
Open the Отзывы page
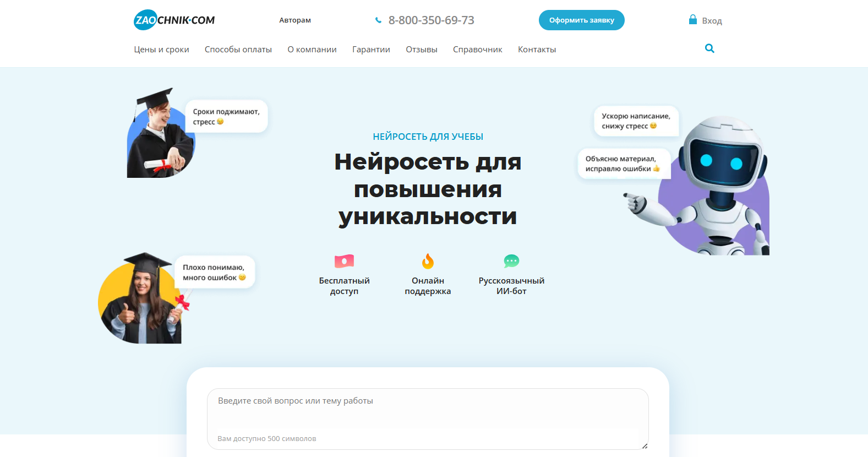[421, 50]
